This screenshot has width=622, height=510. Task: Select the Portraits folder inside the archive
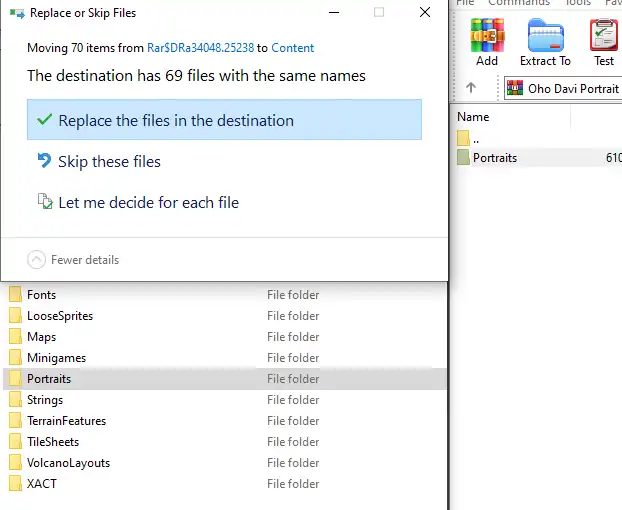(494, 158)
